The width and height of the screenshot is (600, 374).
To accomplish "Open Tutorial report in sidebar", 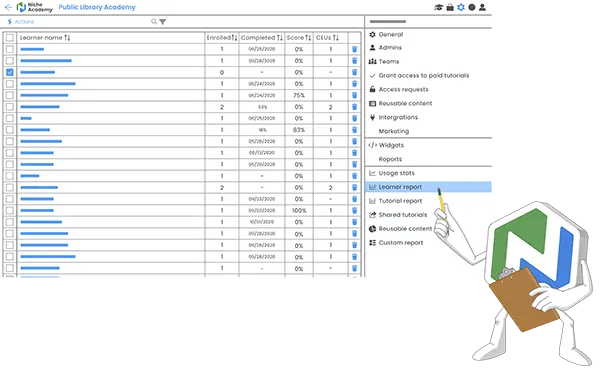I will 400,201.
